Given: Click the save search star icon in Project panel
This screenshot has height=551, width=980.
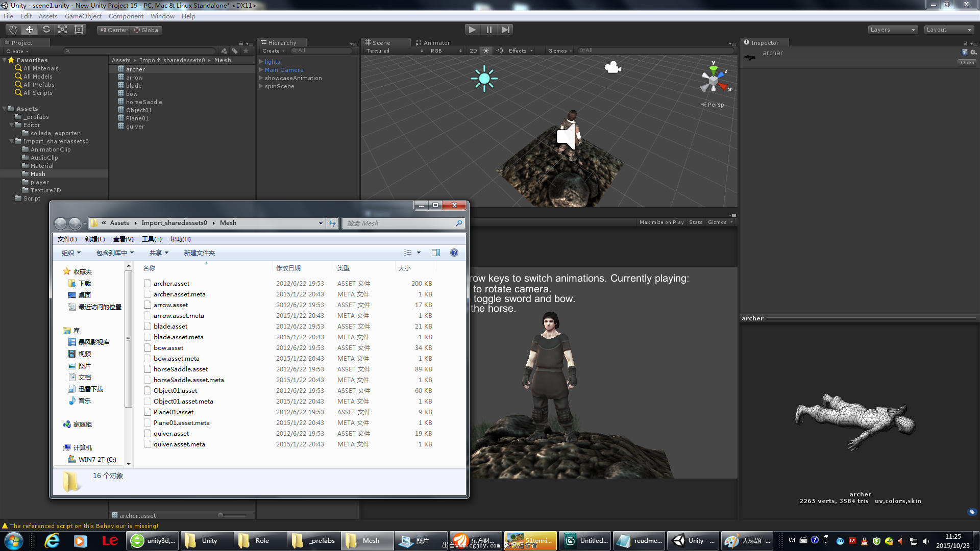Looking at the screenshot, I should (x=246, y=51).
